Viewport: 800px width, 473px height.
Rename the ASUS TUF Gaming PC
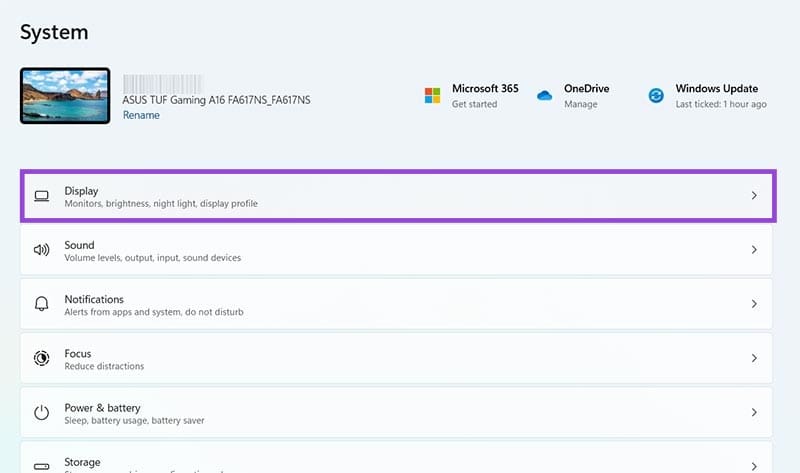141,115
